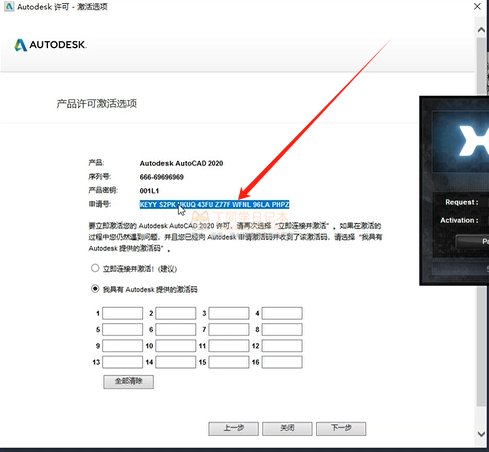Click the 下一步 next button

click(x=341, y=428)
